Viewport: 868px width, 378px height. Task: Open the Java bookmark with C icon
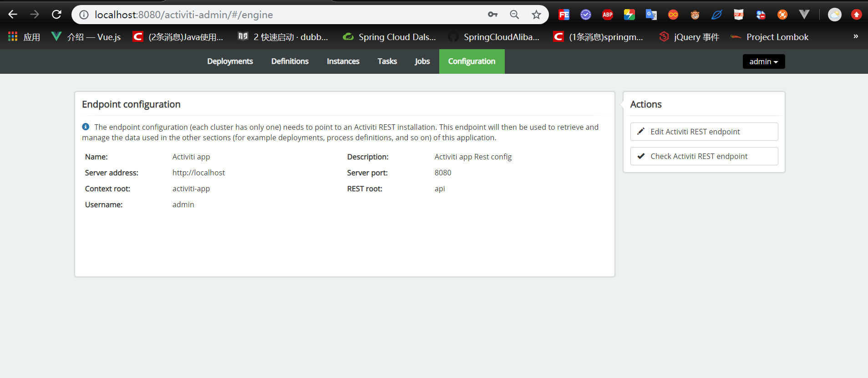pyautogui.click(x=178, y=37)
